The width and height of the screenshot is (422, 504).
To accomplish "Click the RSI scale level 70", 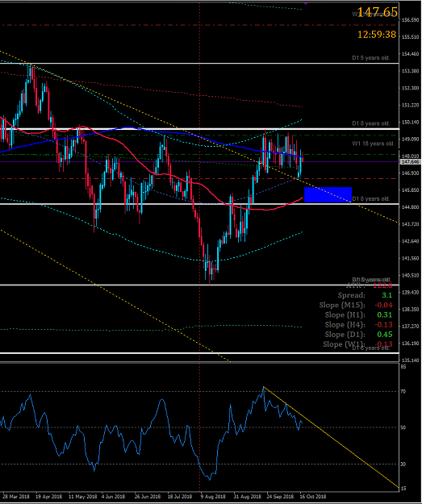I will 403,391.
